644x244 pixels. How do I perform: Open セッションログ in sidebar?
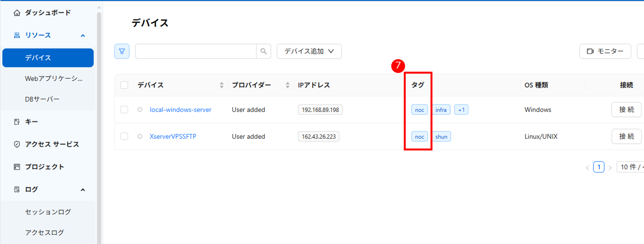coord(48,212)
